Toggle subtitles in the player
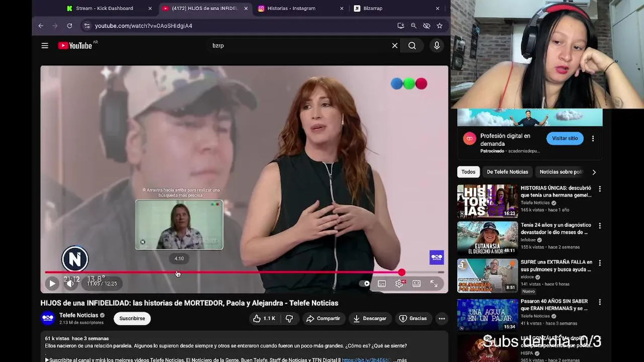The width and height of the screenshot is (644, 362). [x=382, y=284]
